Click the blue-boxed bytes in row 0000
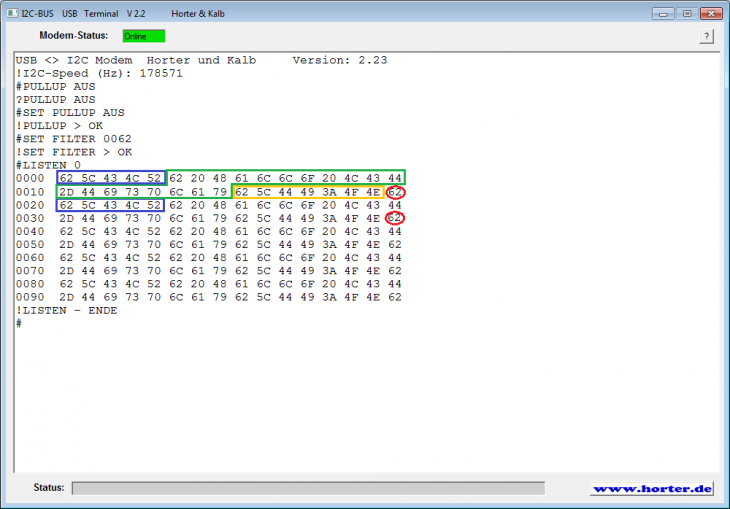The width and height of the screenshot is (730, 509). [x=110, y=178]
